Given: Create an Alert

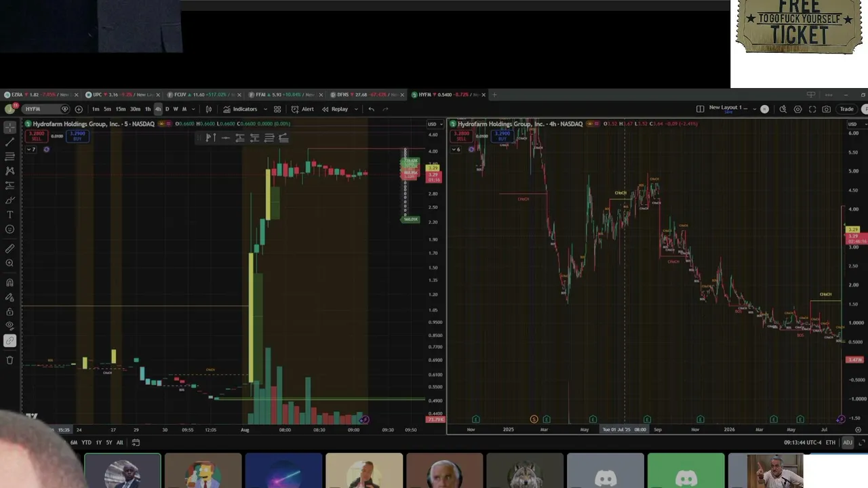Looking at the screenshot, I should 302,109.
